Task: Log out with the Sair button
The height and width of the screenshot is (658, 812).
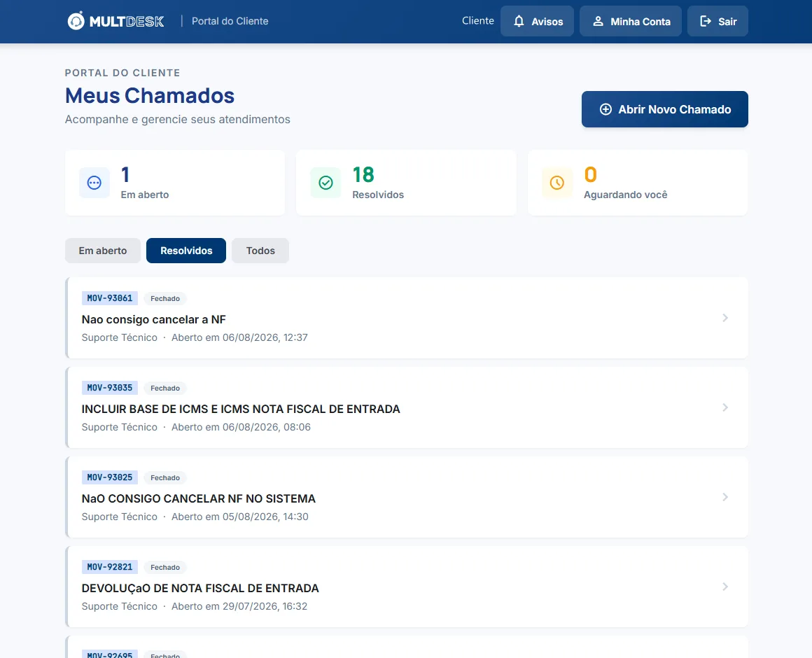Action: click(x=717, y=21)
